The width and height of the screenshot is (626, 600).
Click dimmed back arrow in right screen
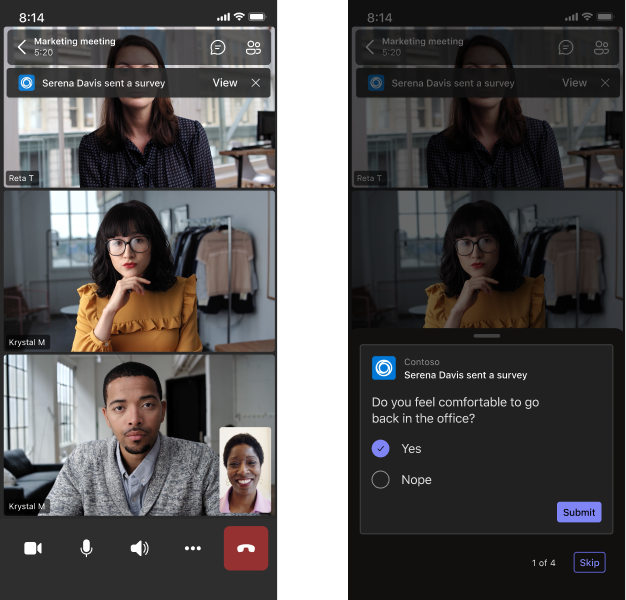(x=370, y=47)
